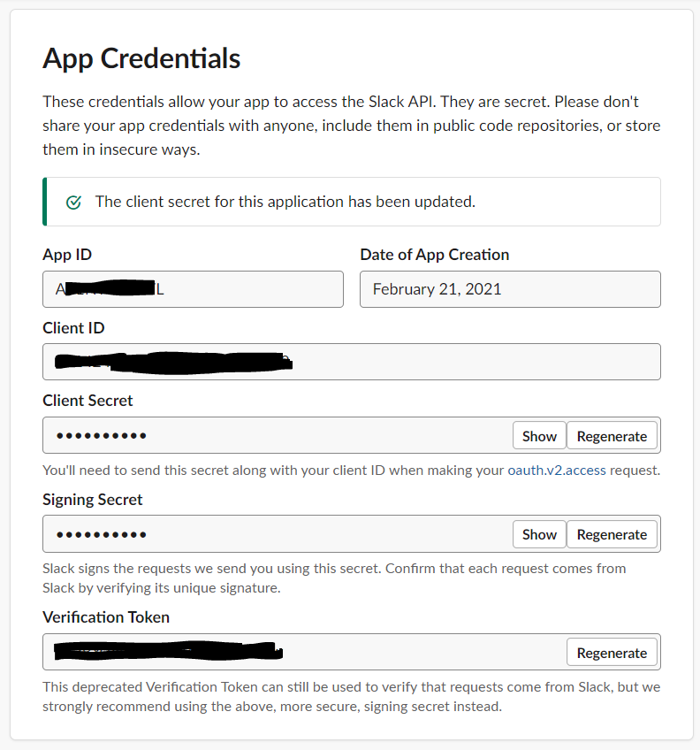Click the client secret updated notification banner
The height and width of the screenshot is (750, 700).
[352, 202]
